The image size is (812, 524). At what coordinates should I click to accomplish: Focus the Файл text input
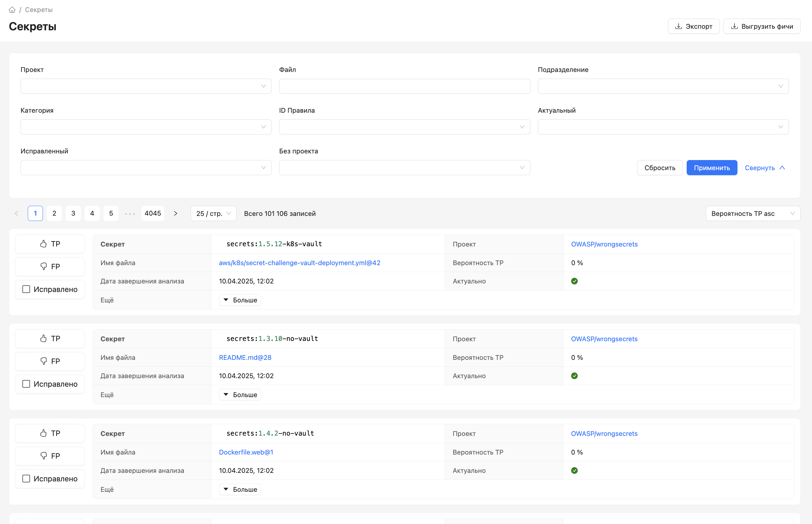[x=404, y=86]
